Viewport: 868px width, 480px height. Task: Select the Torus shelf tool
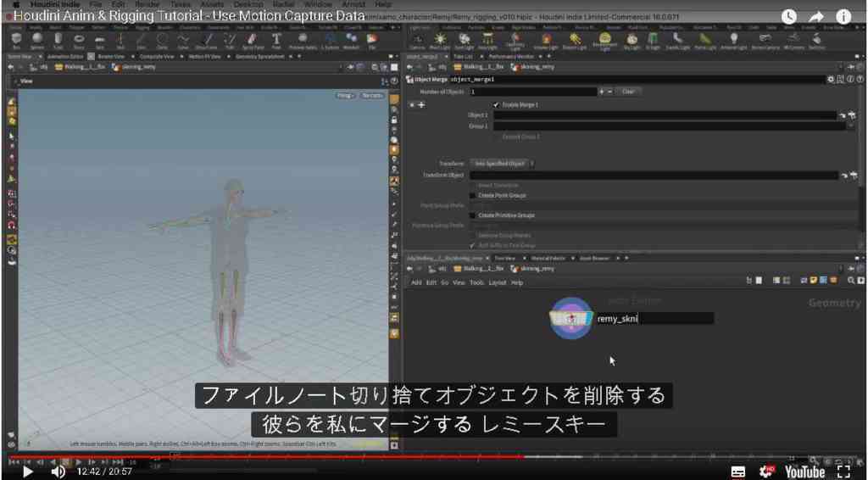(x=79, y=40)
